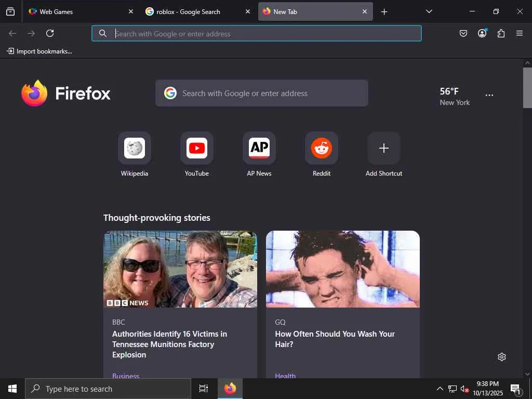
Task: Open the new tab personalize gear icon
Action: (502, 357)
